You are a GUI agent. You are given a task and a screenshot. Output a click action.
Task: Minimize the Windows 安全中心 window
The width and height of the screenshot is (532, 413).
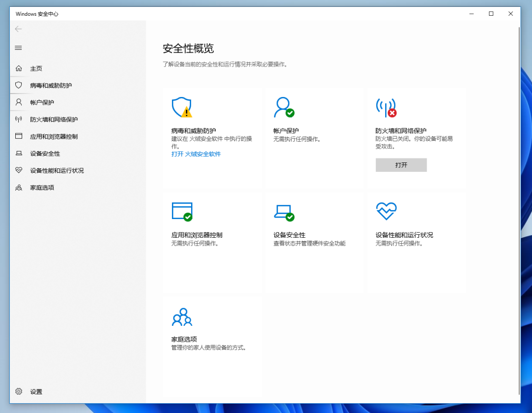pyautogui.click(x=471, y=14)
